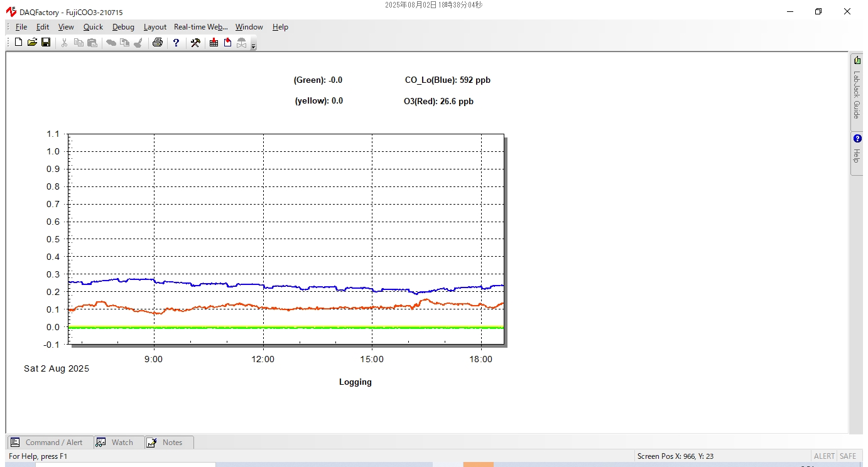This screenshot has width=868, height=467.
Task: Click the green trace on graph
Action: click(286, 327)
